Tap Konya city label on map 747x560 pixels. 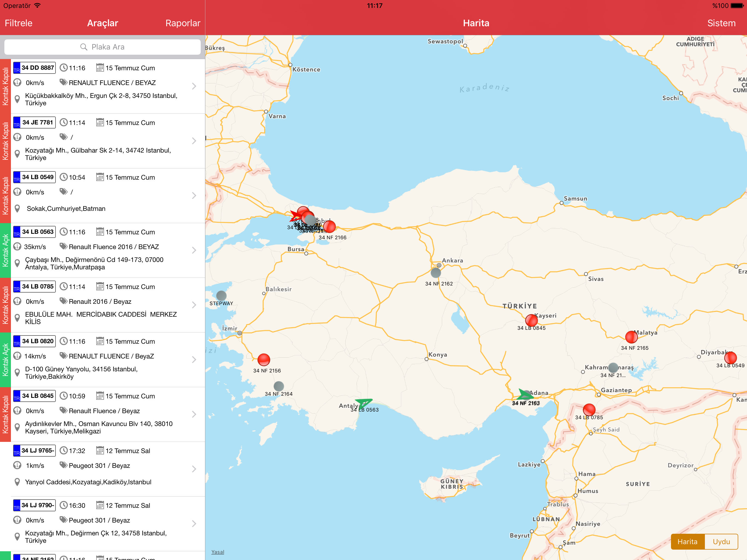pos(438,354)
